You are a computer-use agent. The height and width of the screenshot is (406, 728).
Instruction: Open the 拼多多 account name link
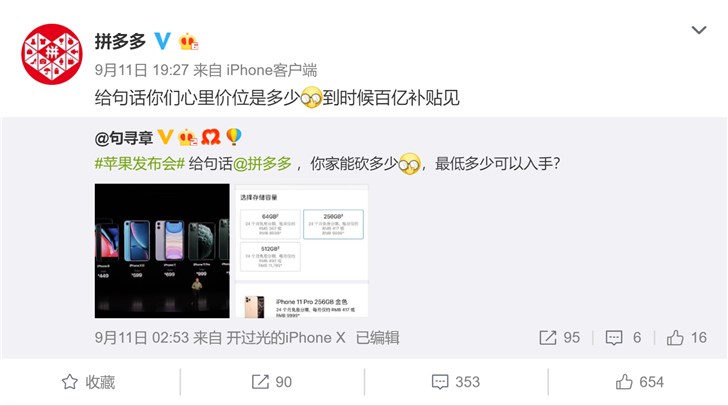pyautogui.click(x=121, y=41)
